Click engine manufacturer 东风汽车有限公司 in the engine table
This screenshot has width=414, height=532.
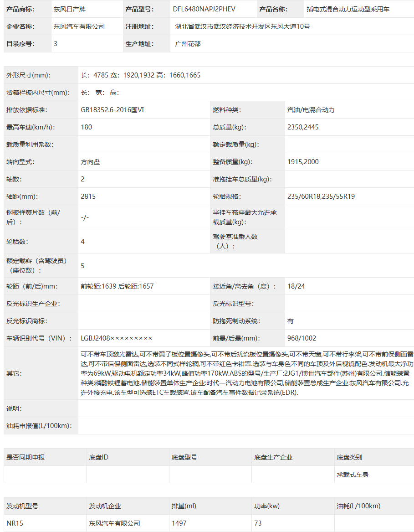click(x=115, y=523)
